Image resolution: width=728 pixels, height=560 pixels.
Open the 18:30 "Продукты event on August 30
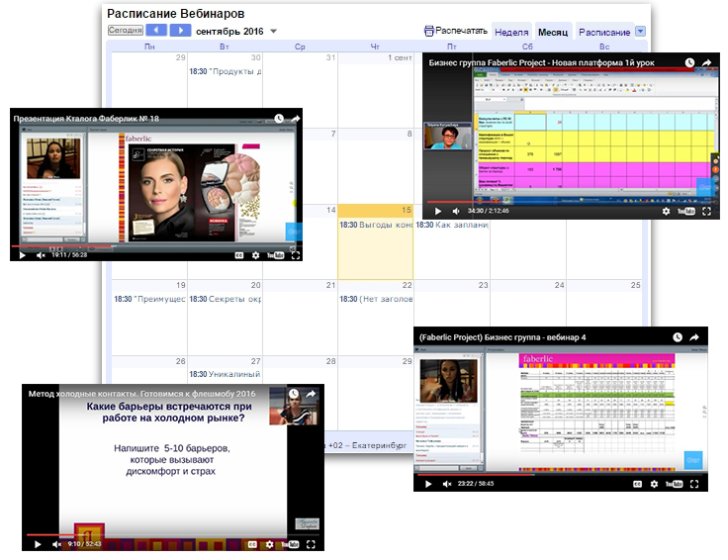225,71
